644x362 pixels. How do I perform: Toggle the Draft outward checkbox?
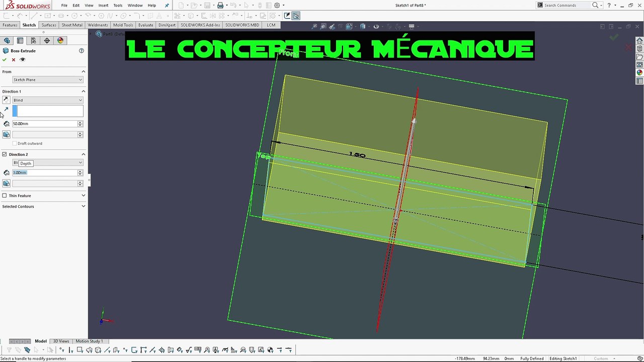(x=15, y=143)
